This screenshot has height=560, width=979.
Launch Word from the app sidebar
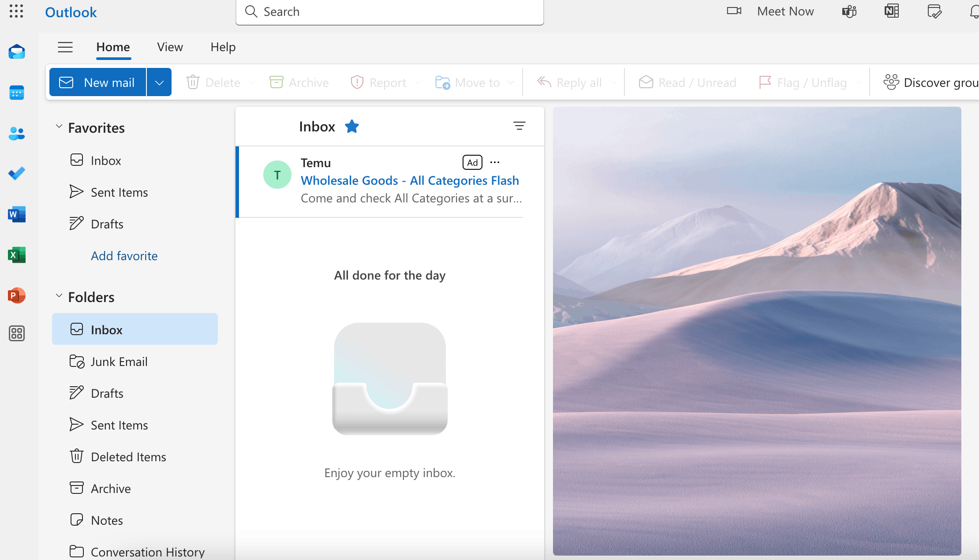(x=17, y=214)
